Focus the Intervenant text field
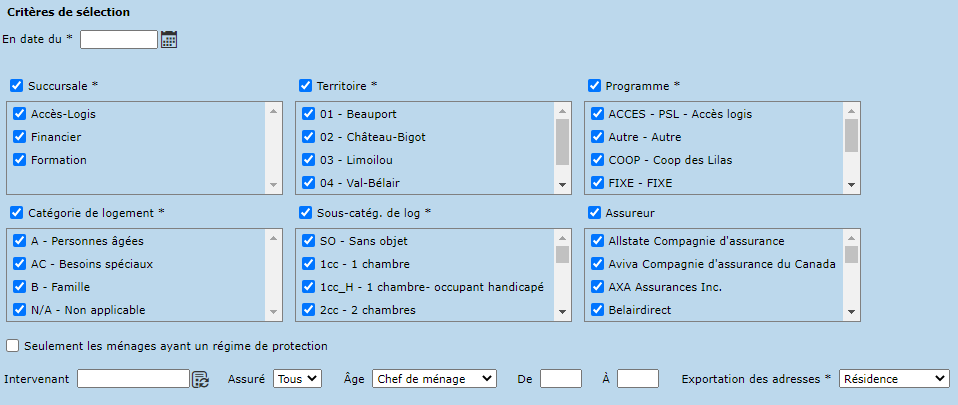 133,378
